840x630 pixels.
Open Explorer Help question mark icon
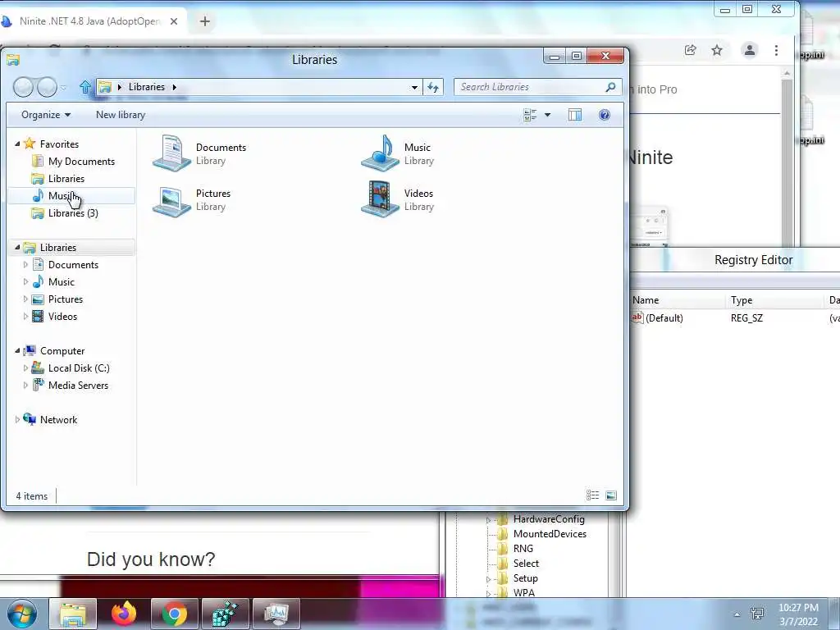(x=605, y=115)
